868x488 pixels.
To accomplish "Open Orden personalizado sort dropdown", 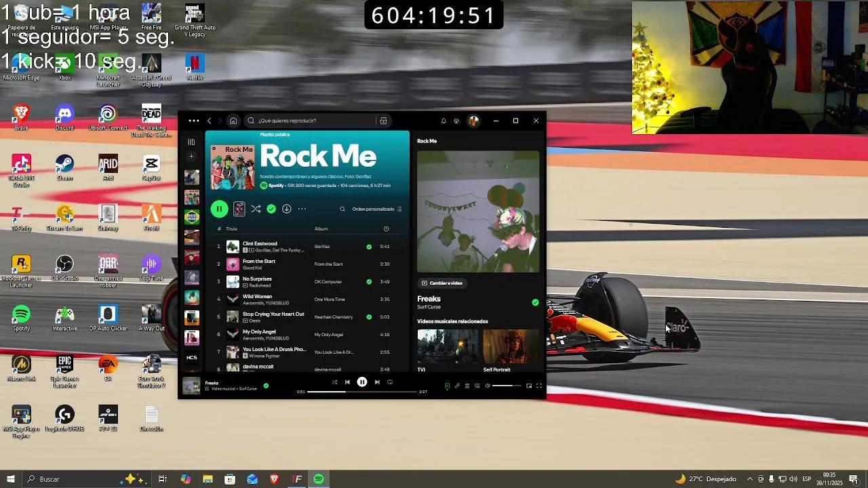I will pyautogui.click(x=377, y=209).
